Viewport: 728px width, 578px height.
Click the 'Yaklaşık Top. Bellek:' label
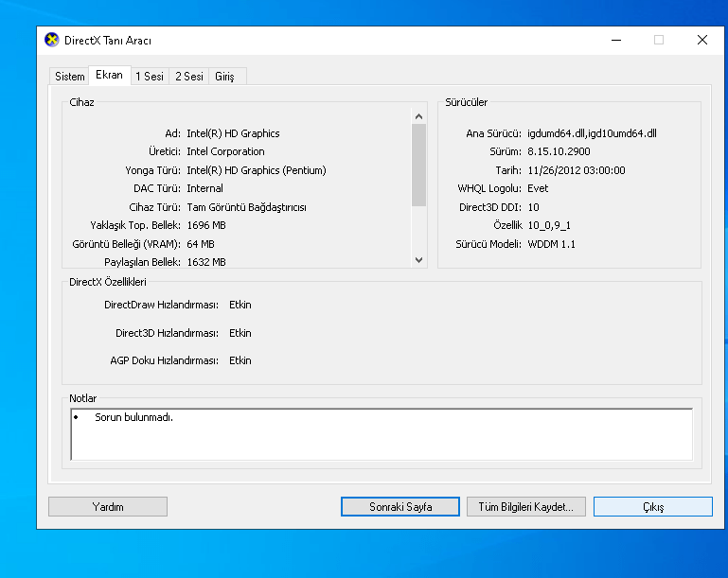(135, 225)
